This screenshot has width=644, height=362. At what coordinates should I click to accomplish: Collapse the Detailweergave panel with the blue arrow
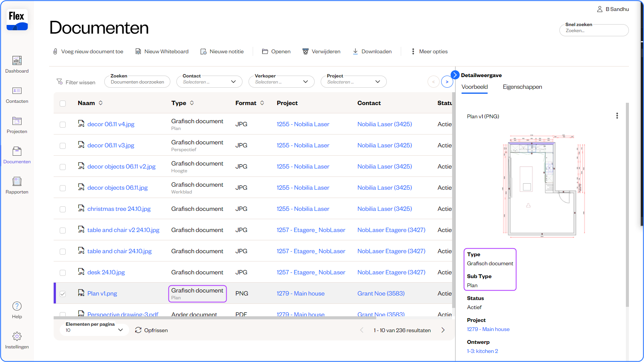455,75
